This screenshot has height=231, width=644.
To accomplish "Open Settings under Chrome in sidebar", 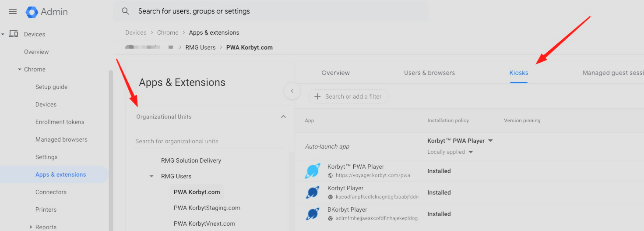I will (46, 157).
